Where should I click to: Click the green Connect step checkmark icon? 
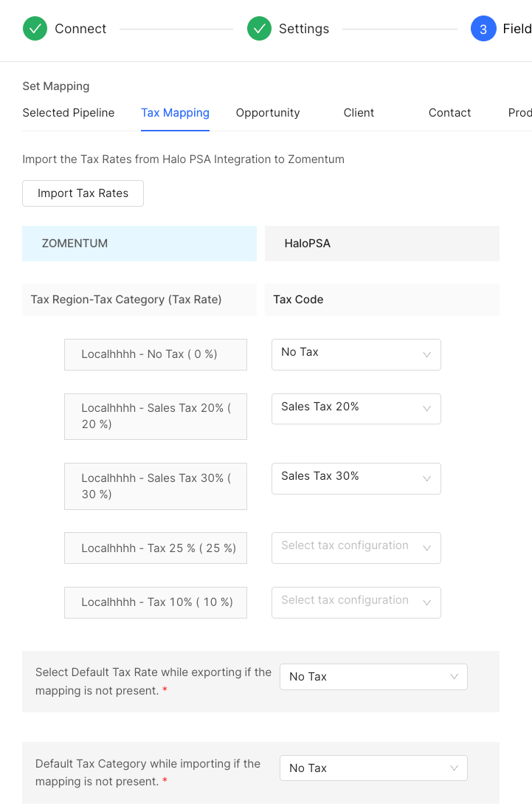35,29
